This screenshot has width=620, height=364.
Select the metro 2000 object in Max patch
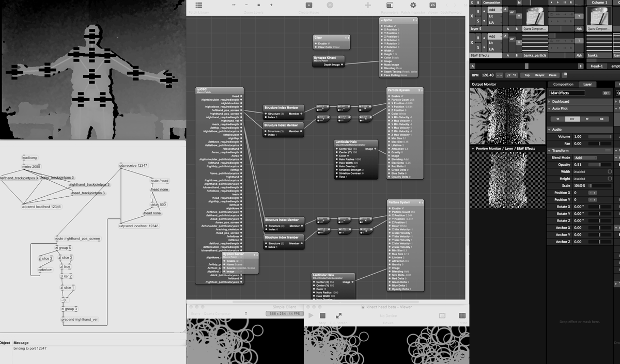tap(32, 167)
